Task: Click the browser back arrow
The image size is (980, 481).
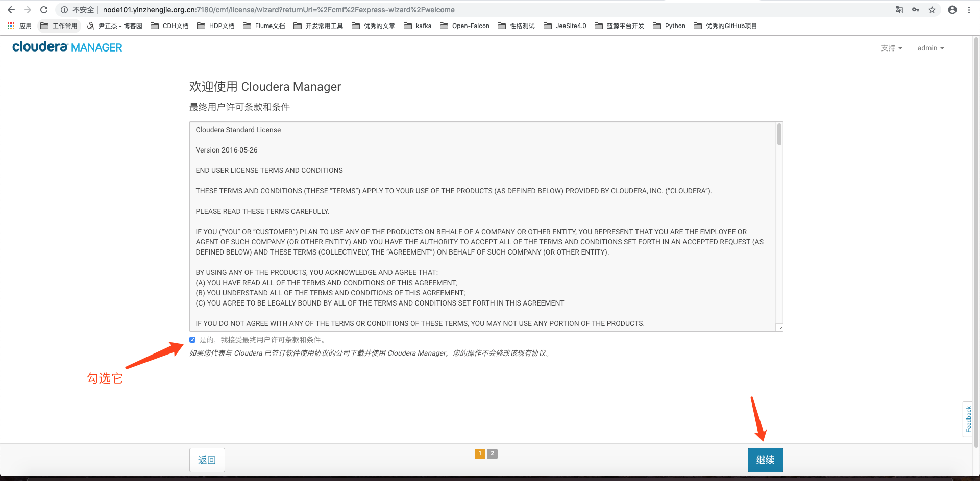Action: pos(11,10)
